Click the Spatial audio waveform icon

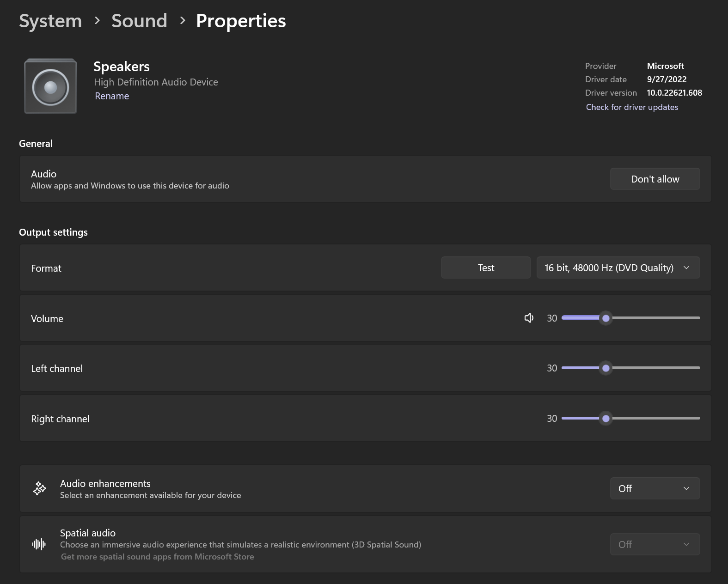[39, 544]
